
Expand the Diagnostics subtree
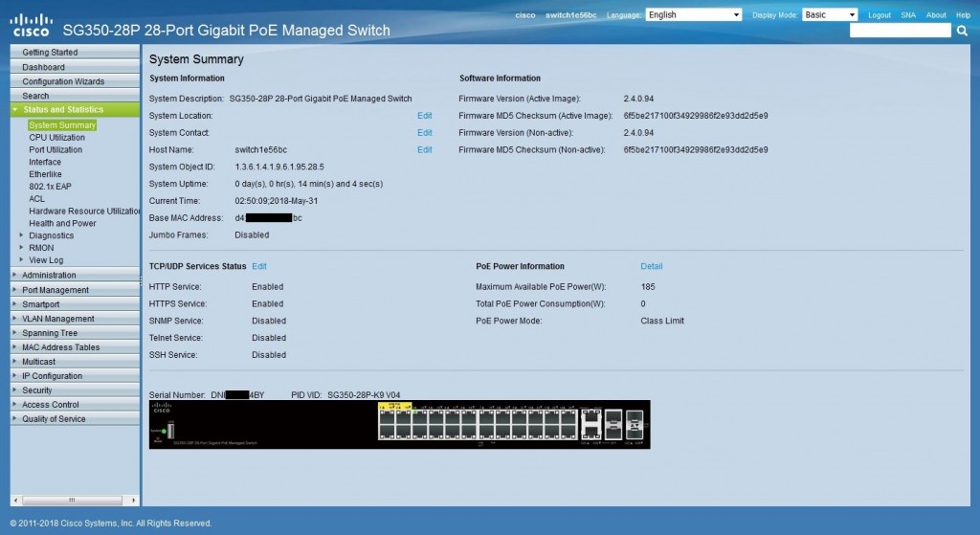[21, 235]
